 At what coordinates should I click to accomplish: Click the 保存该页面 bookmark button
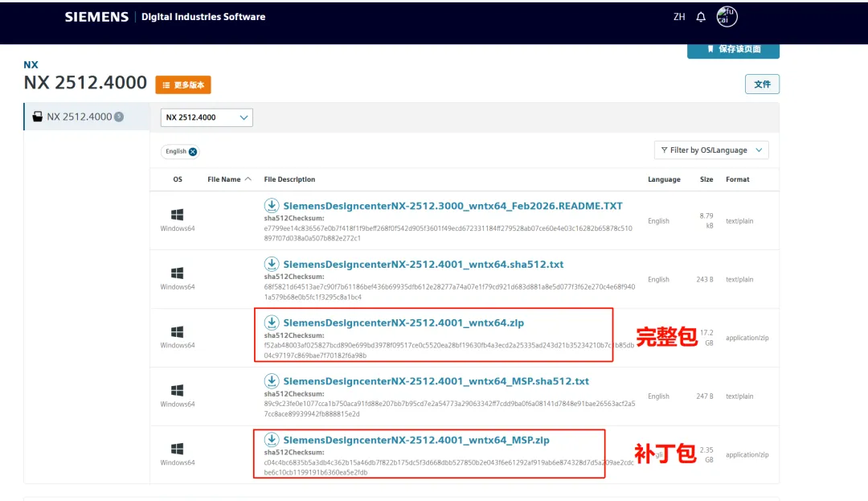tap(733, 49)
